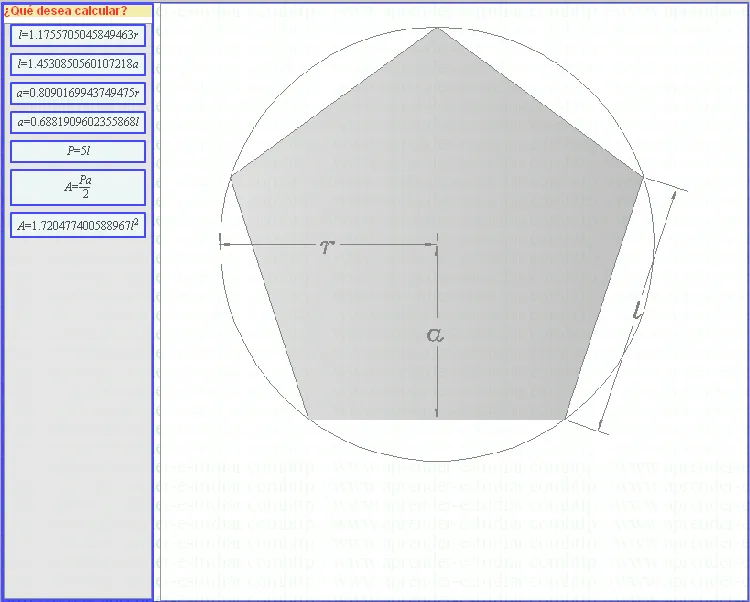Click the area formula A=Pa/2

[x=78, y=187]
